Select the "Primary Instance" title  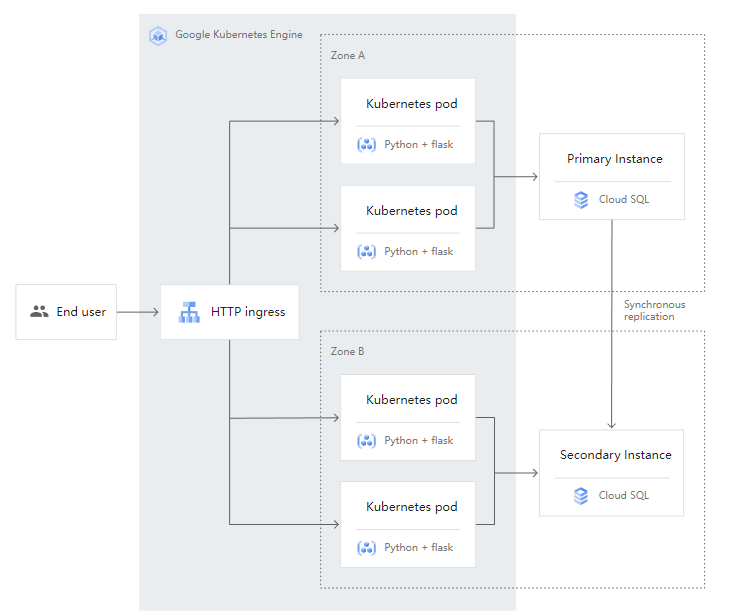tap(615, 159)
